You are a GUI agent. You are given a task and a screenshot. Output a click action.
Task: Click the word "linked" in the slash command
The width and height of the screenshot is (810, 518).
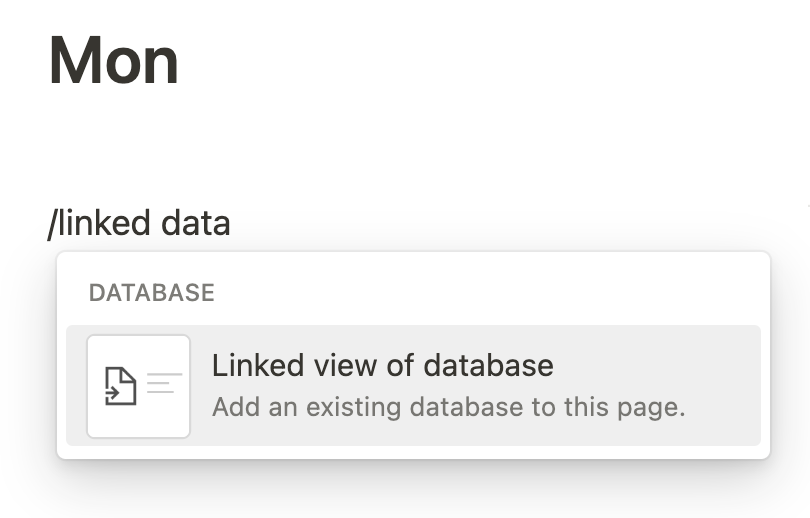tap(104, 223)
